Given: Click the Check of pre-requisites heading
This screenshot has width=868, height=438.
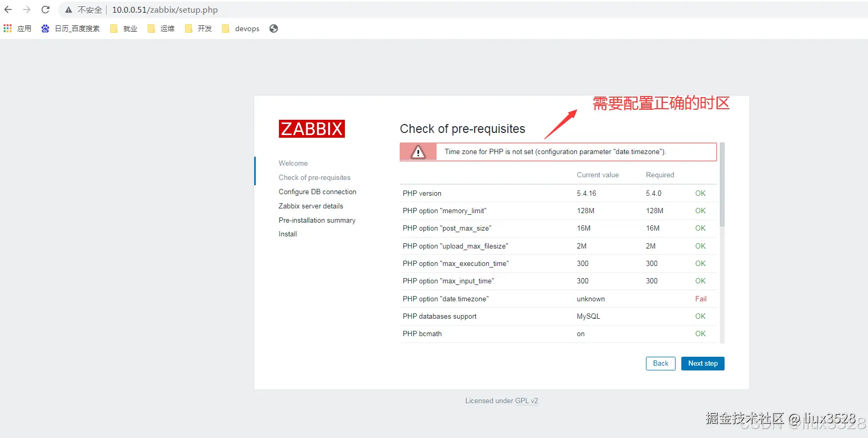Looking at the screenshot, I should tap(462, 129).
